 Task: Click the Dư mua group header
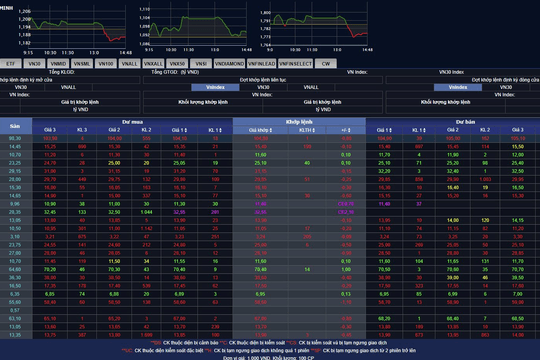pos(132,122)
